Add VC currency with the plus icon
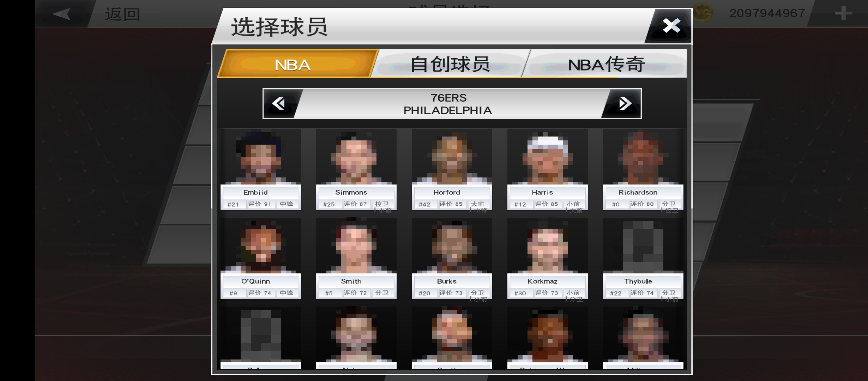Image resolution: width=868 pixels, height=381 pixels. 843,13
